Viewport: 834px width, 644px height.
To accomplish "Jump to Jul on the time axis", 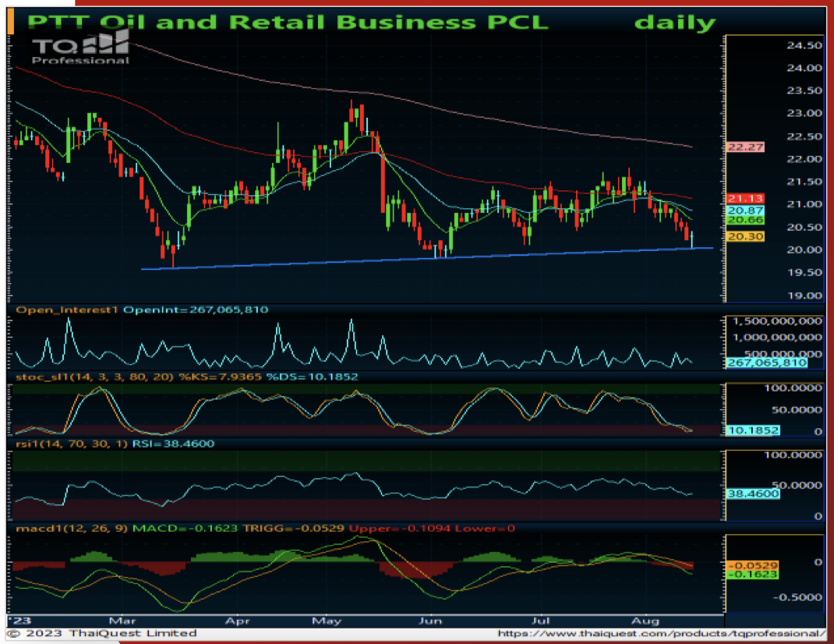I will click(541, 621).
